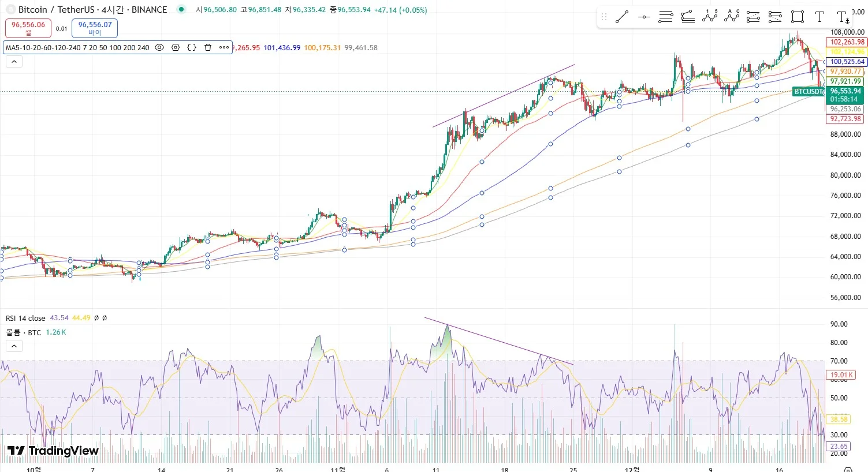868x472 pixels.
Task: Click the red sell price button
Action: point(28,28)
